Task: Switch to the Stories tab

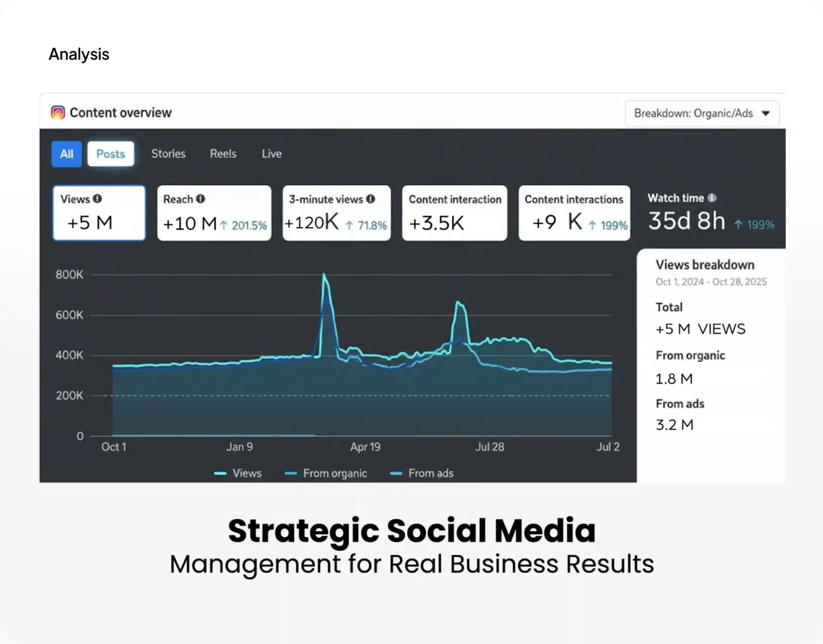Action: click(168, 154)
